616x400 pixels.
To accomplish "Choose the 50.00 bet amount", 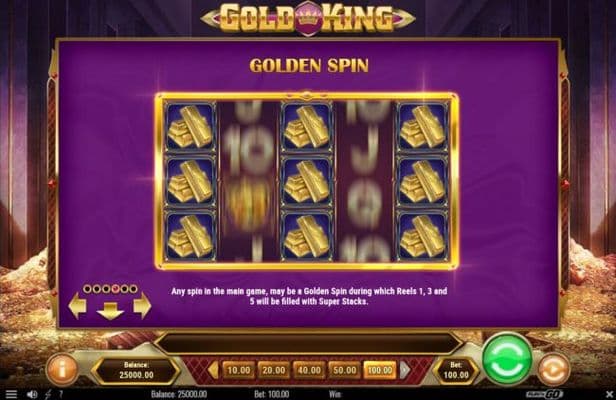I will pyautogui.click(x=344, y=370).
